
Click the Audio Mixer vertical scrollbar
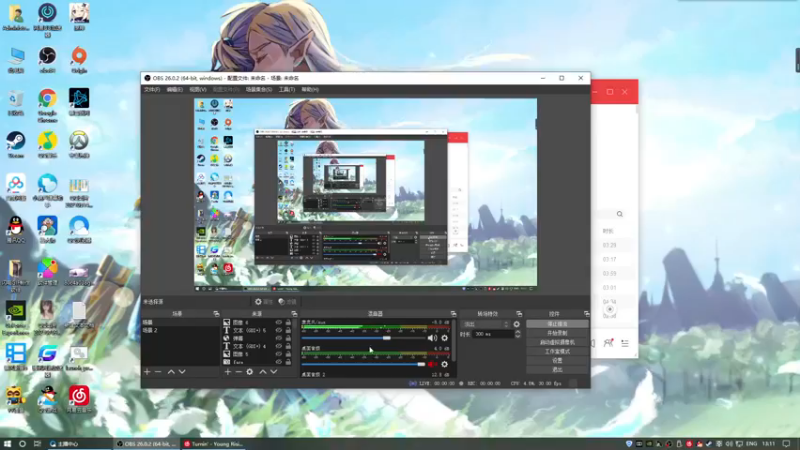pos(454,342)
